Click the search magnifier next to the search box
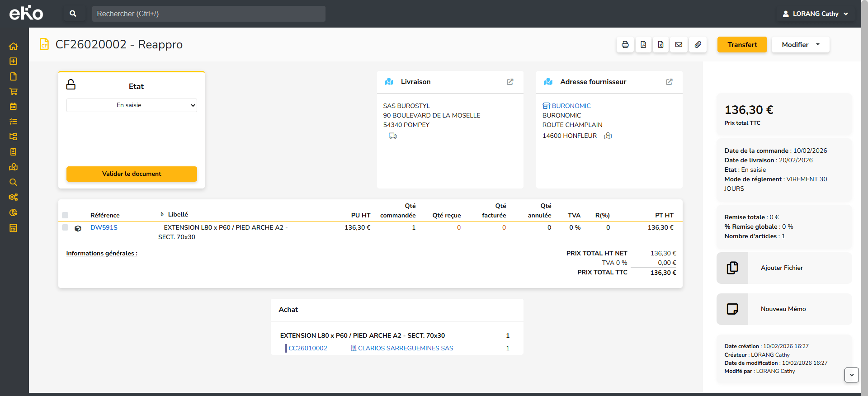 pyautogui.click(x=73, y=14)
